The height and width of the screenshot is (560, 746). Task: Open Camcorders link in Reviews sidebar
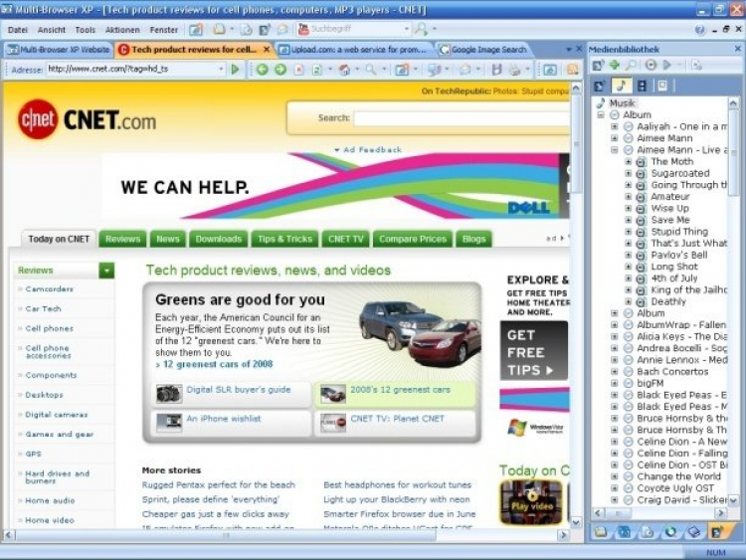(50, 289)
